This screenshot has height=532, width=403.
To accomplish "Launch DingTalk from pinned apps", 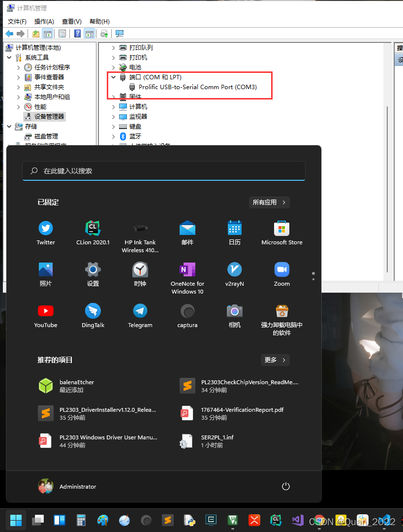I will tap(93, 316).
